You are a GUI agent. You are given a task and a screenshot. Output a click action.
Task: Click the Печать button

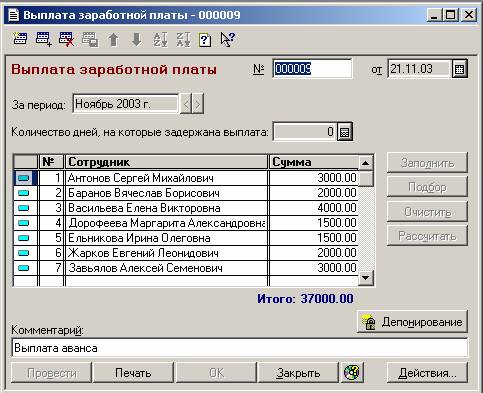click(133, 373)
